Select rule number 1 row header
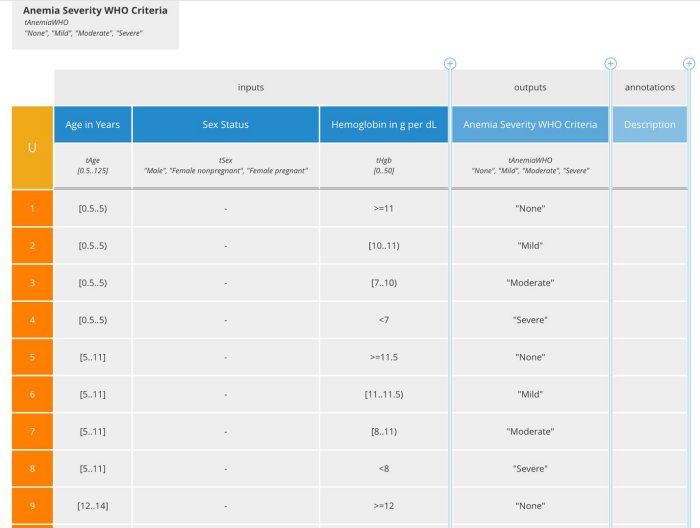 tap(32, 208)
